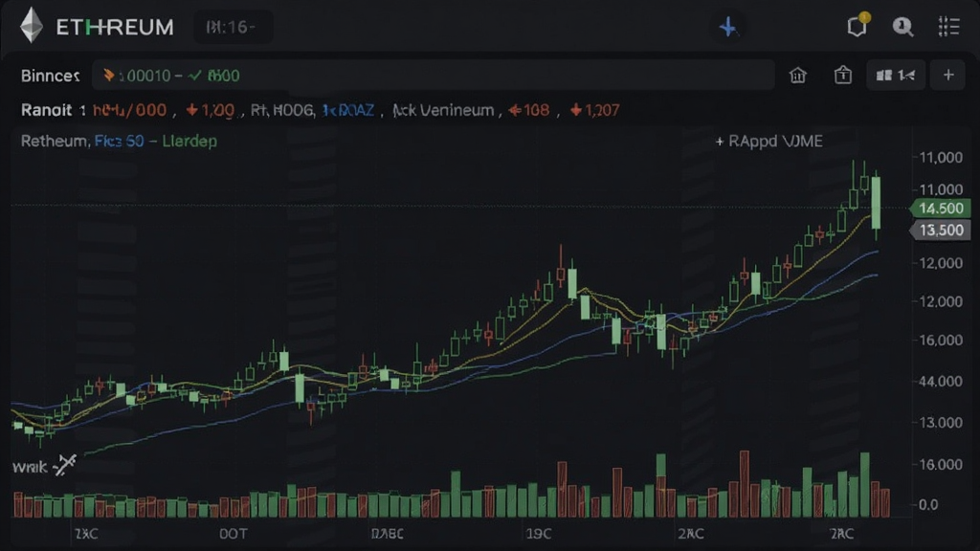
Task: Click the bank building icon
Action: pyautogui.click(x=797, y=76)
